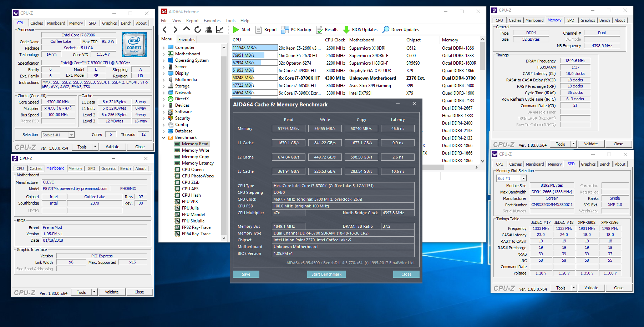Click the Start Benchmark button
The image size is (644, 327).
pos(326,274)
